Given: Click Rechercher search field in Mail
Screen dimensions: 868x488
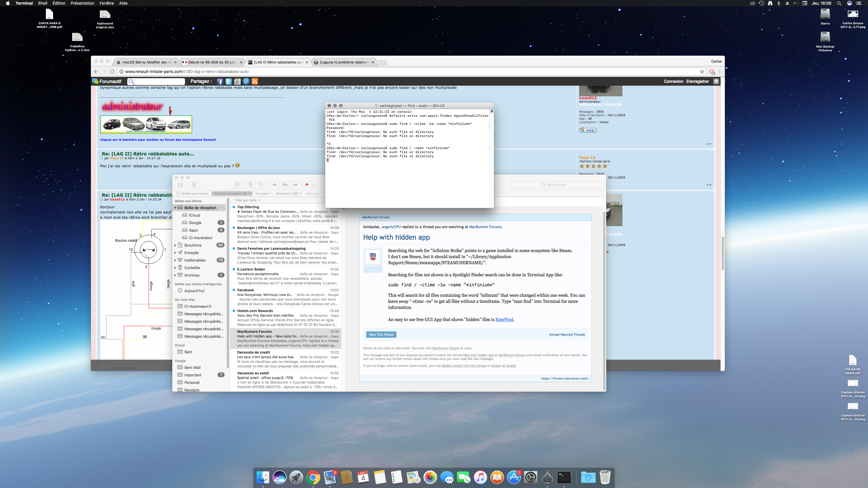Looking at the screenshot, I should click(557, 185).
